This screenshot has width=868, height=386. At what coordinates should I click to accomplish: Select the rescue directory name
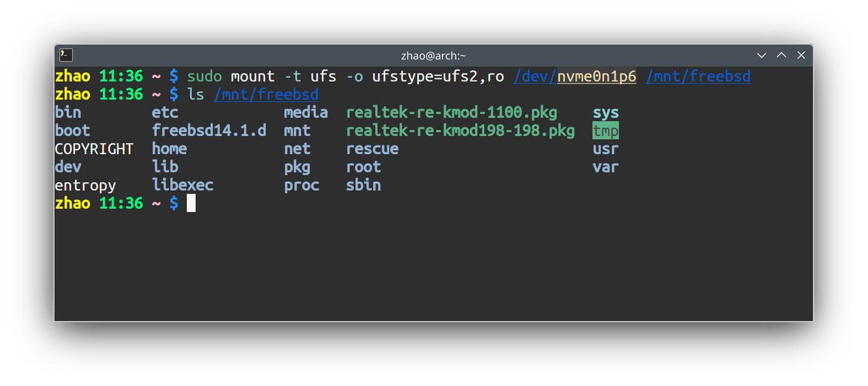[372, 149]
